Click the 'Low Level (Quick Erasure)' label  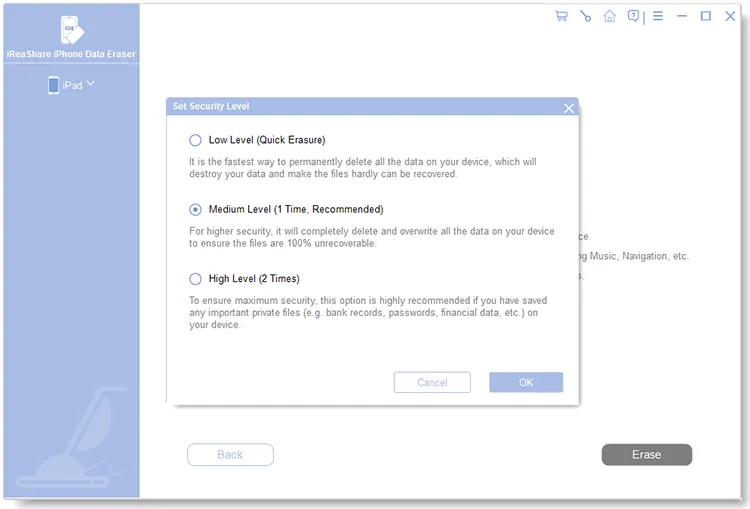click(267, 140)
